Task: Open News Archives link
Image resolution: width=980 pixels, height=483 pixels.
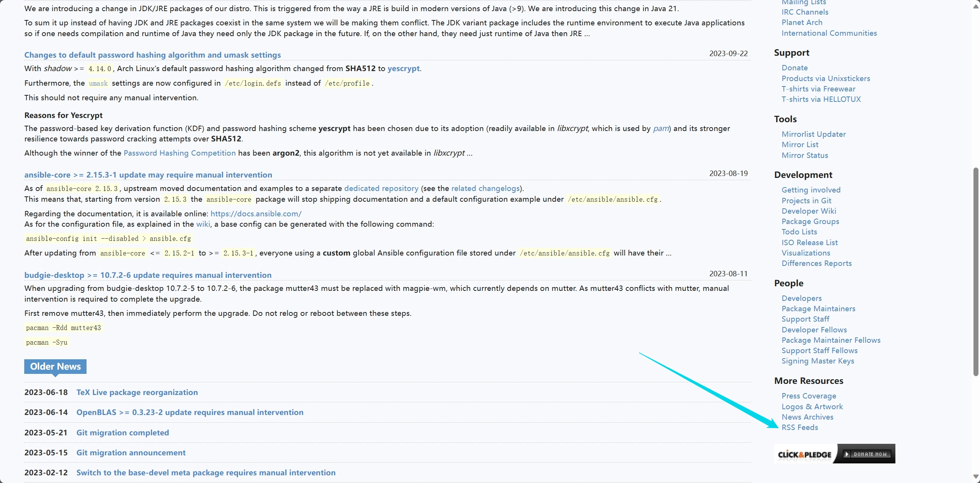Action: [807, 417]
